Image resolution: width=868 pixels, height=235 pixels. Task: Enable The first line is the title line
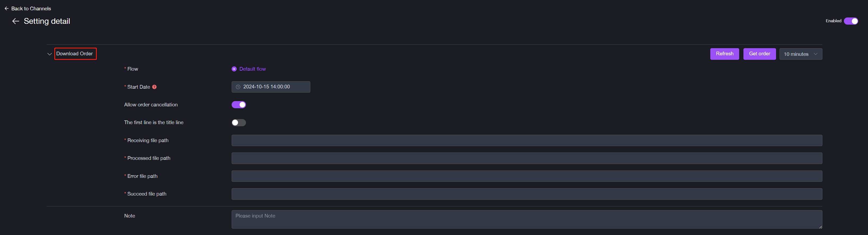(x=239, y=123)
